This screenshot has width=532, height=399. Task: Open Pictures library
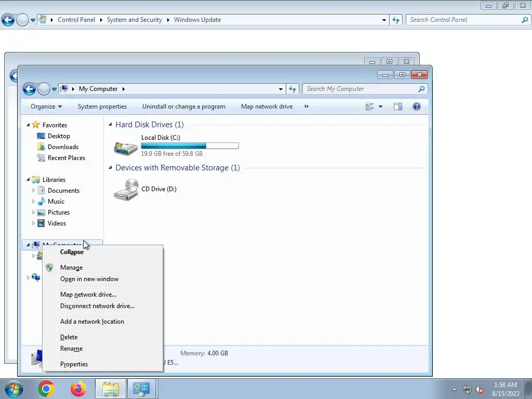click(58, 212)
